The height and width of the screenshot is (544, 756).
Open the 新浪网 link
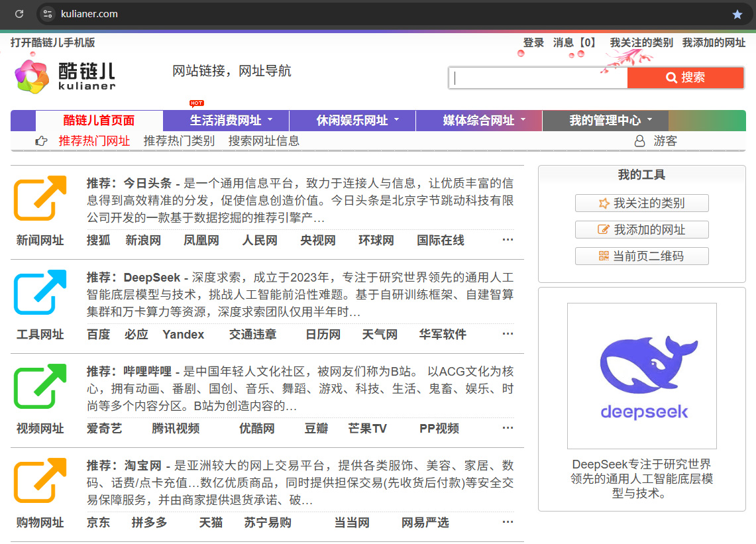tap(143, 240)
